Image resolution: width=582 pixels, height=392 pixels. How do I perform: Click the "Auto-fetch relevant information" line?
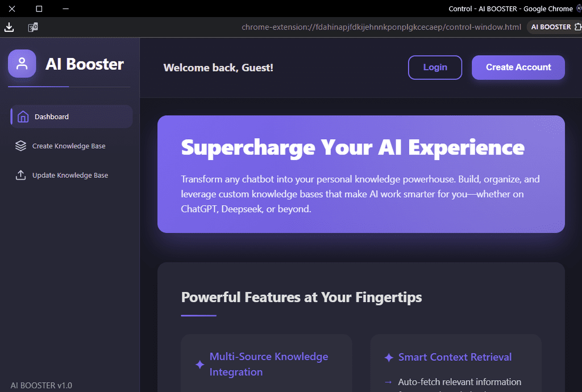[459, 382]
